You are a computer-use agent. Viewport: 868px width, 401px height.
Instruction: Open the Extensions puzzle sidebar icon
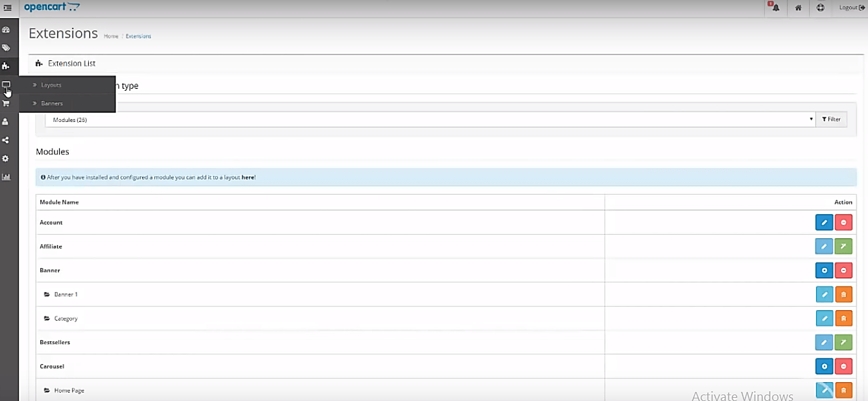tap(6, 66)
